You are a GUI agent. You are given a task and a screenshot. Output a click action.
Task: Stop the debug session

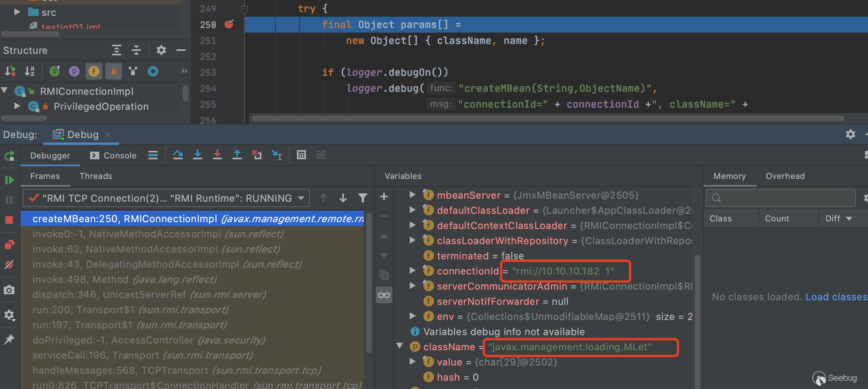[9, 220]
